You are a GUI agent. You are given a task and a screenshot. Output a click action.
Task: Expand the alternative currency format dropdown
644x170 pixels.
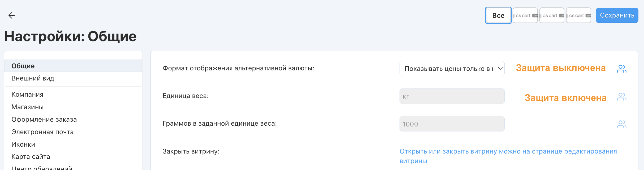point(452,69)
